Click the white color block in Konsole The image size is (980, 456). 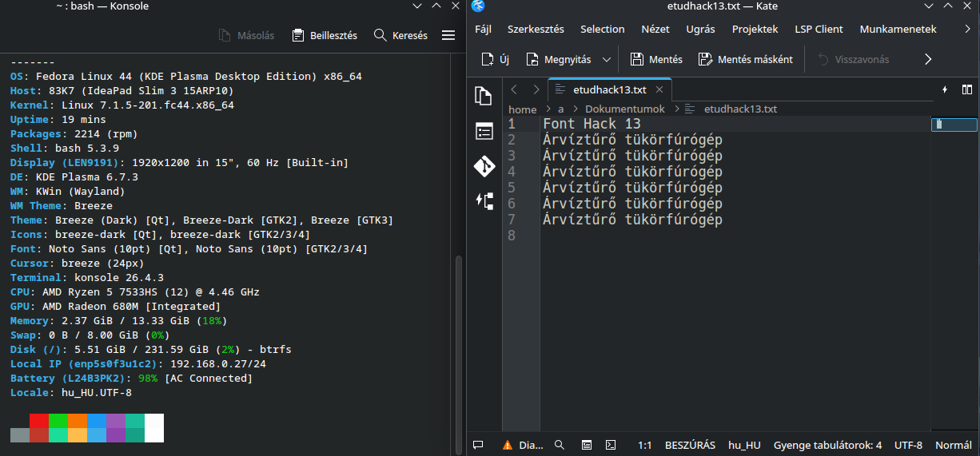pos(154,427)
